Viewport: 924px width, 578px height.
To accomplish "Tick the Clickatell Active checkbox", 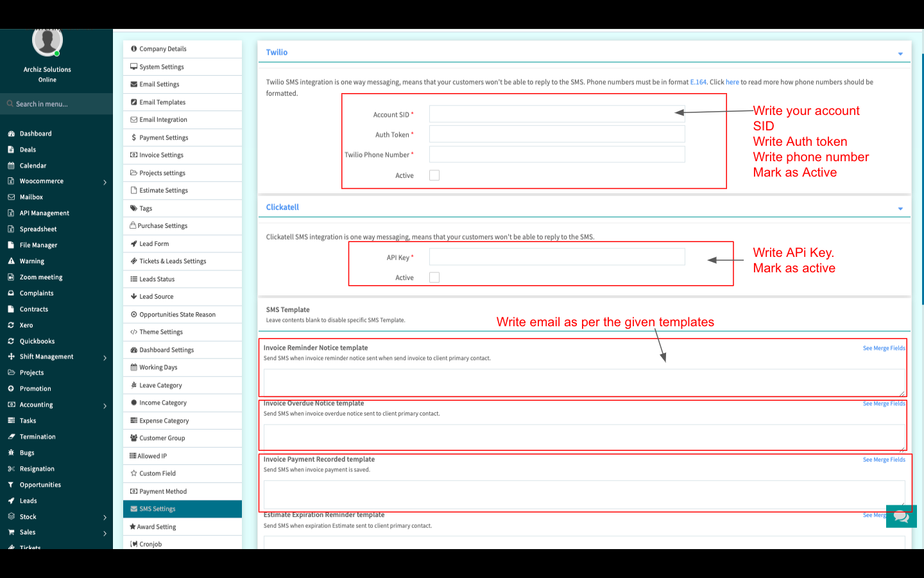I will click(x=434, y=277).
